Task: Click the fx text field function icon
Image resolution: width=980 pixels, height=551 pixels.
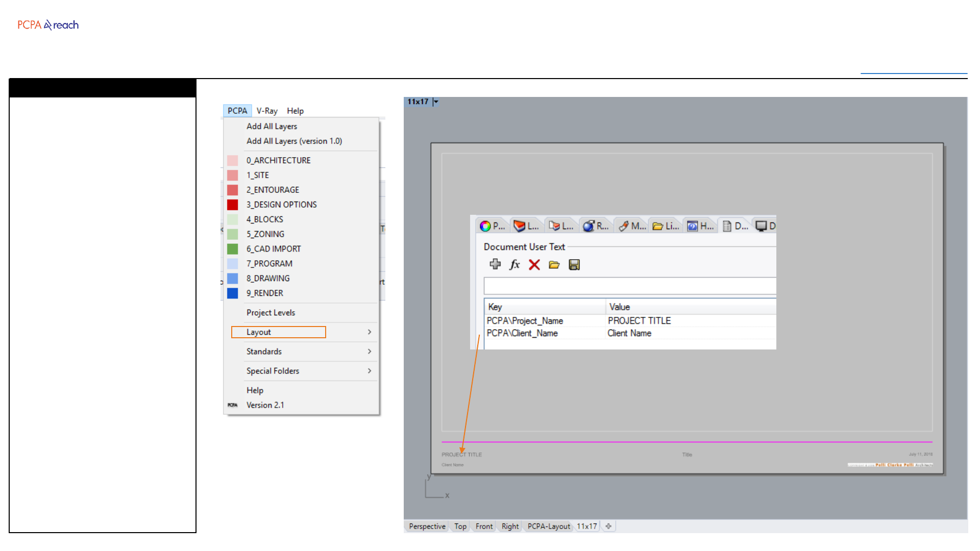Action: [514, 264]
